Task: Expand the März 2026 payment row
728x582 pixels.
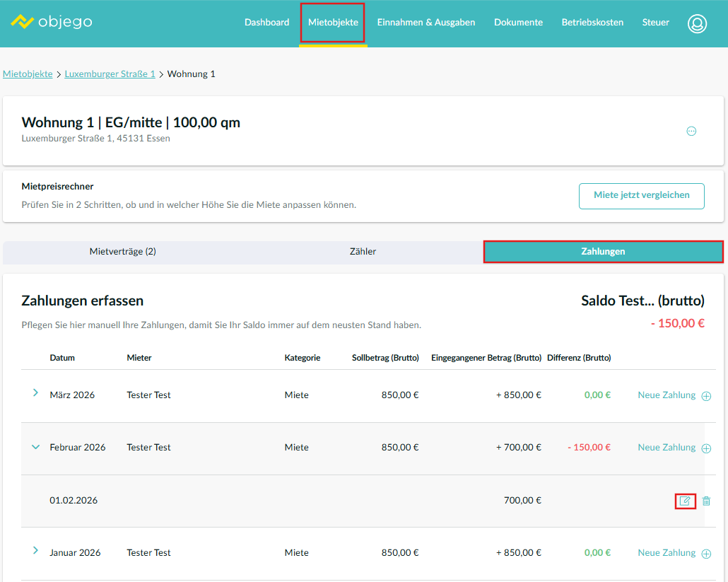Action: click(35, 393)
